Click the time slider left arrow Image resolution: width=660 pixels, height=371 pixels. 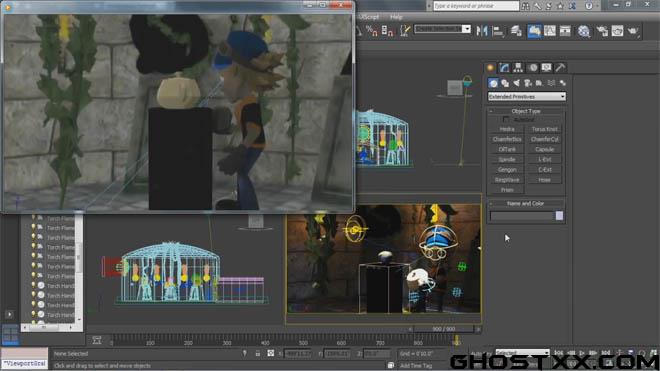coord(410,329)
